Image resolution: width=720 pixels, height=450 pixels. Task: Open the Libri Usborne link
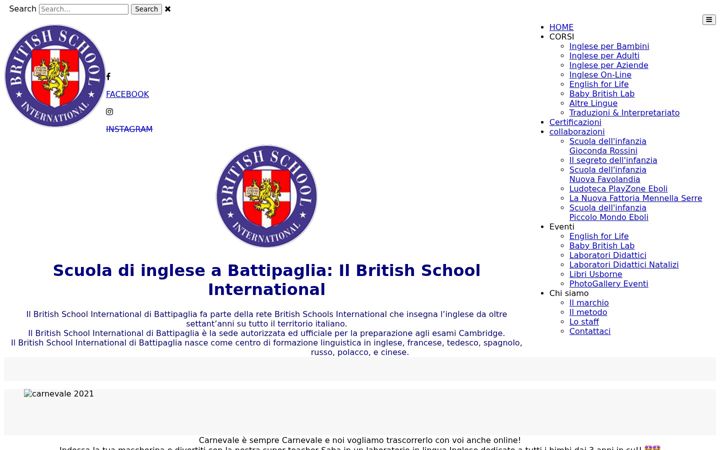(x=596, y=274)
